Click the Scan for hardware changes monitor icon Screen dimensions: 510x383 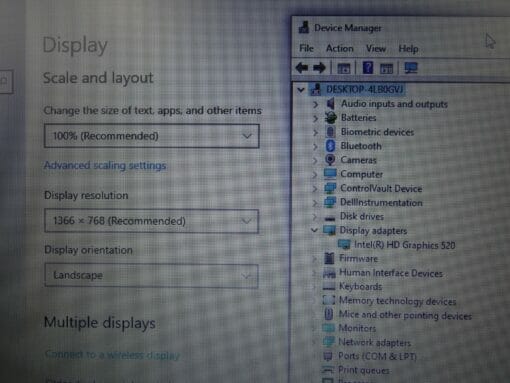coord(411,68)
